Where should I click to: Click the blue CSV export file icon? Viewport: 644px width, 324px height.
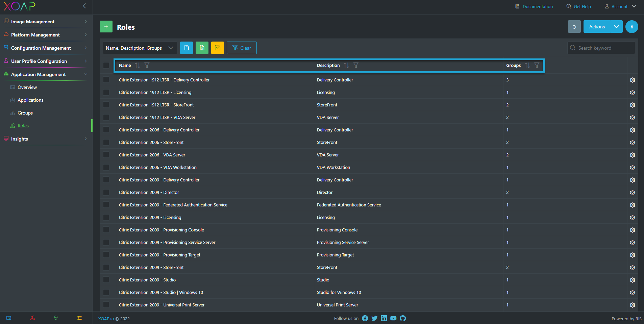click(187, 48)
